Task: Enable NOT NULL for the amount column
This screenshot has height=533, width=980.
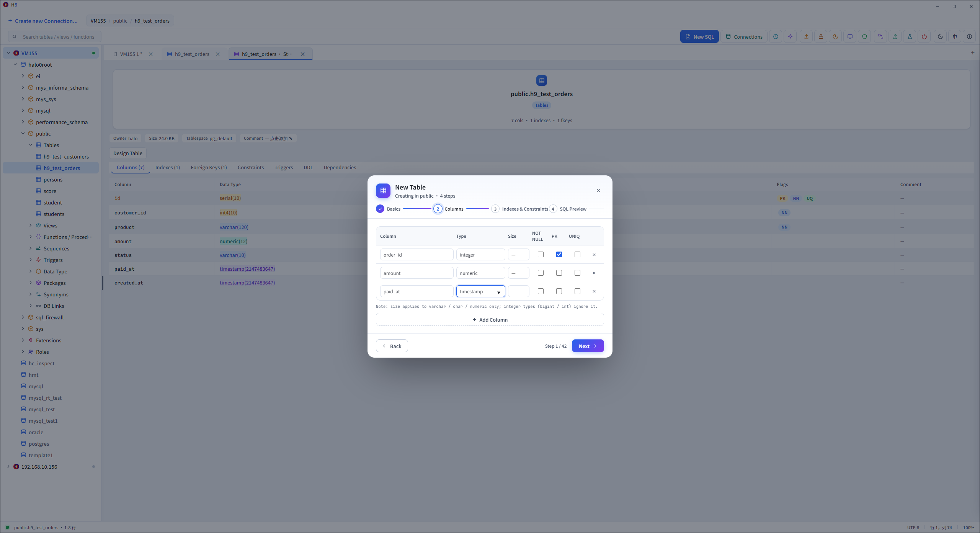Action: pos(541,273)
